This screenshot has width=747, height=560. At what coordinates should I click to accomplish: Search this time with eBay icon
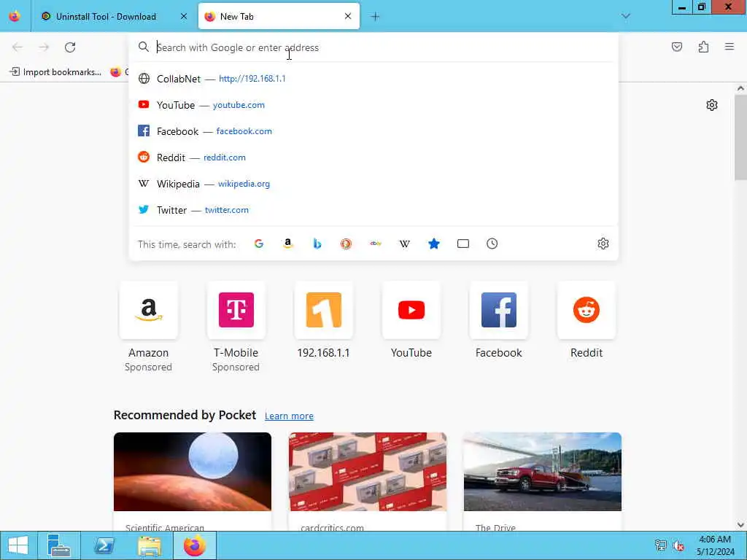point(376,244)
